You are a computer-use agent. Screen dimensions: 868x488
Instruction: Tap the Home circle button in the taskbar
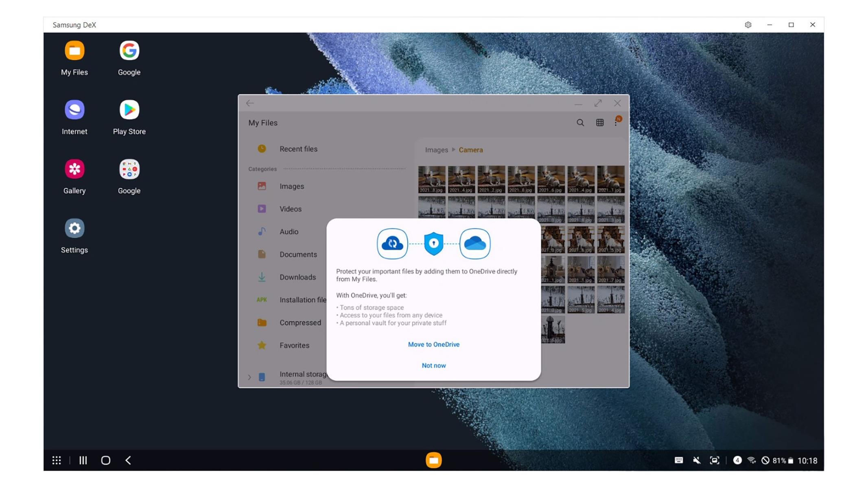click(106, 460)
